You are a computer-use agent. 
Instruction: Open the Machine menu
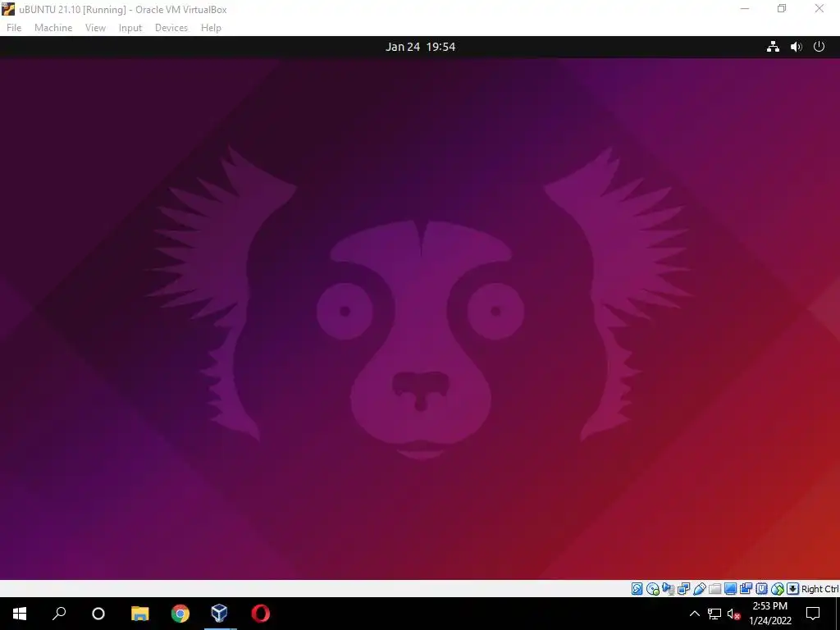pos(53,28)
